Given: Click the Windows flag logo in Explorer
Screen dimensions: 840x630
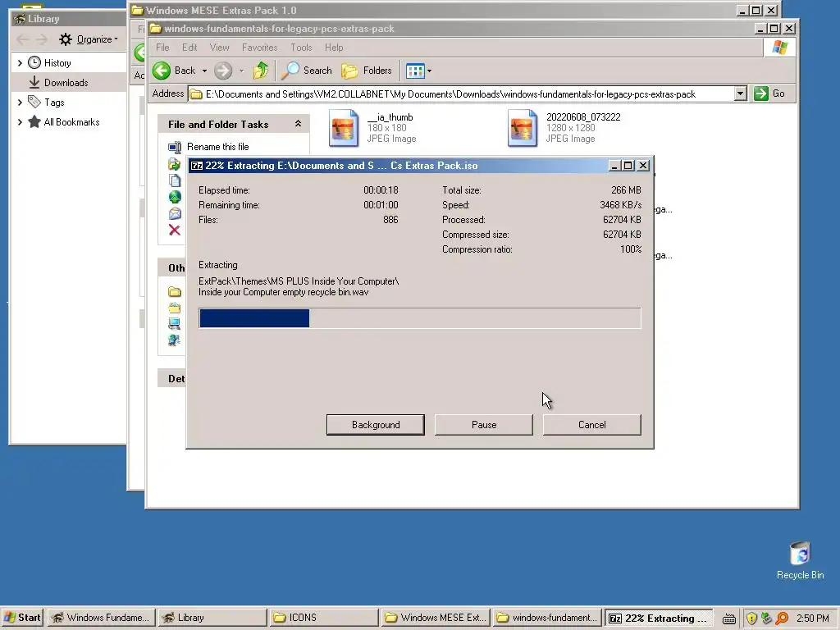Looking at the screenshot, I should [779, 48].
